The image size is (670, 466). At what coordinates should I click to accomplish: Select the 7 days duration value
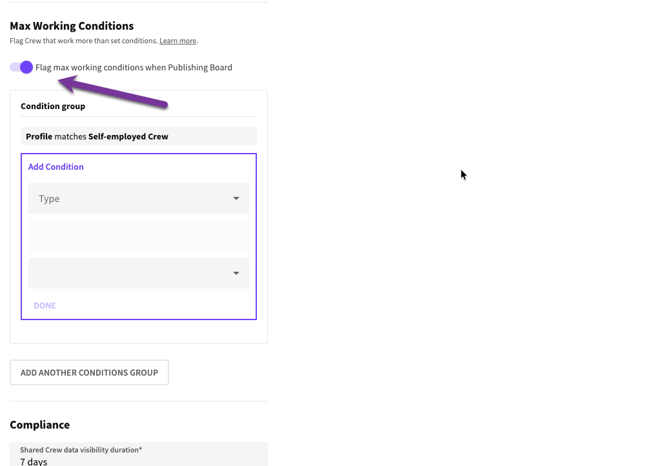pos(34,461)
